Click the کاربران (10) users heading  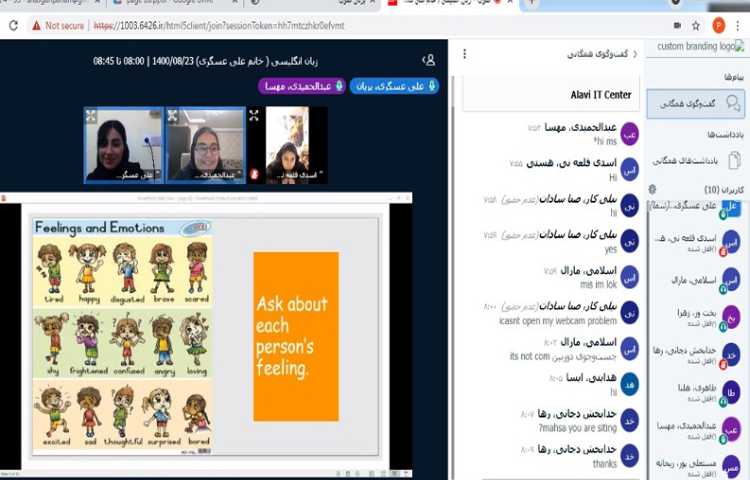coord(724,190)
